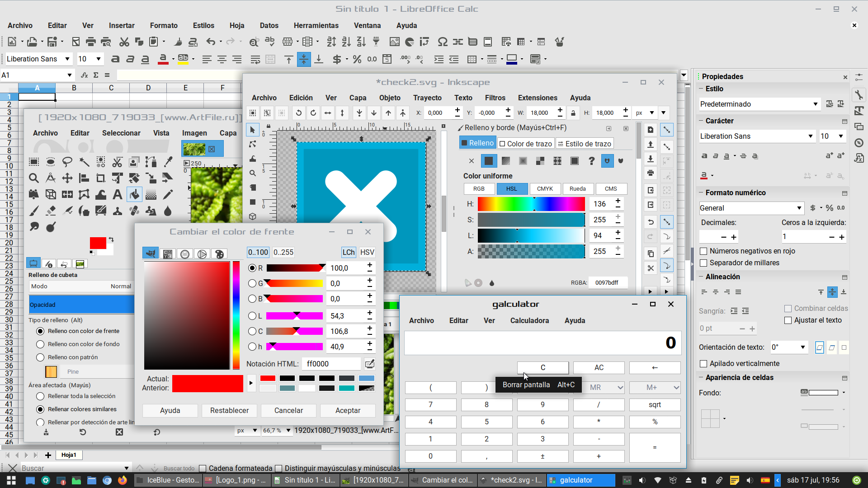Open Inkscape px units dropdown
Viewport: 868px width, 488px height.
[645, 113]
